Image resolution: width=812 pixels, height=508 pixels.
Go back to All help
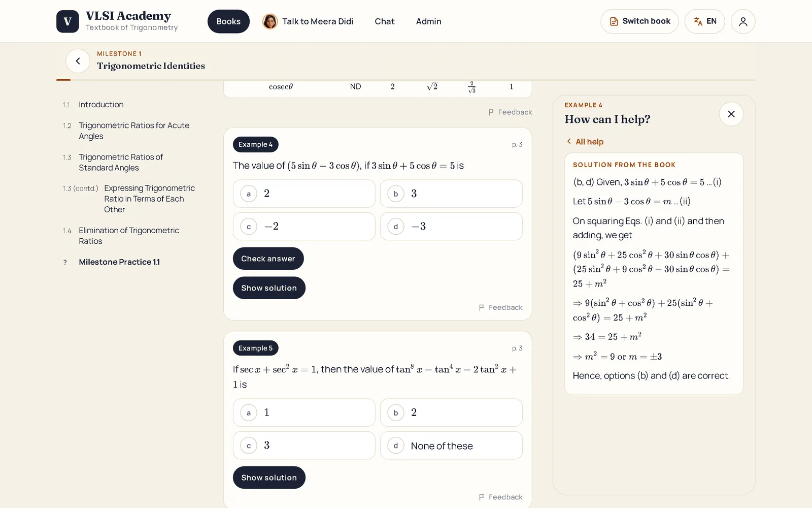585,142
